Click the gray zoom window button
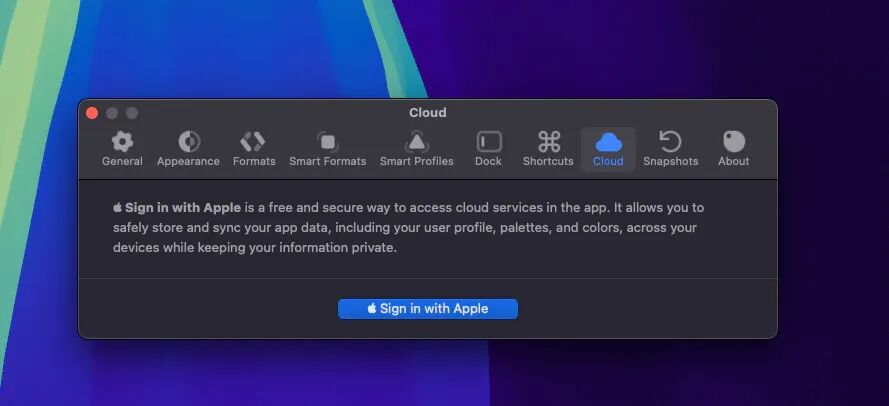The image size is (889, 406). (132, 113)
